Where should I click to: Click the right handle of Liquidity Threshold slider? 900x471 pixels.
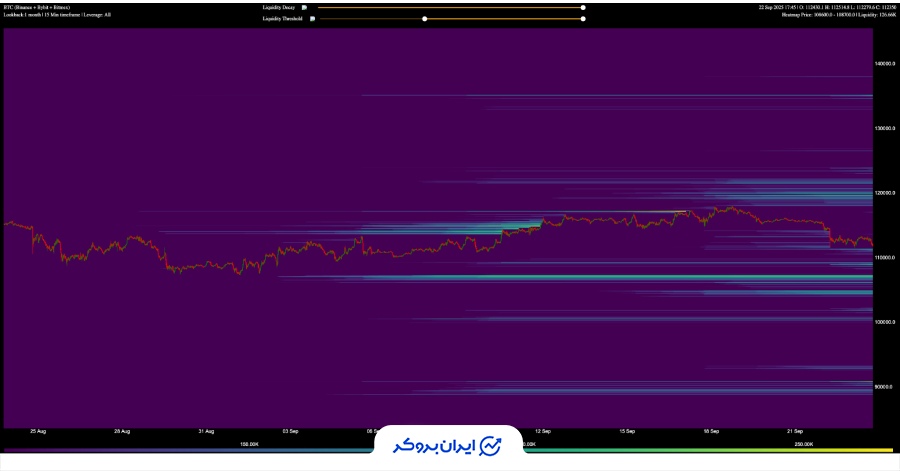click(x=583, y=18)
